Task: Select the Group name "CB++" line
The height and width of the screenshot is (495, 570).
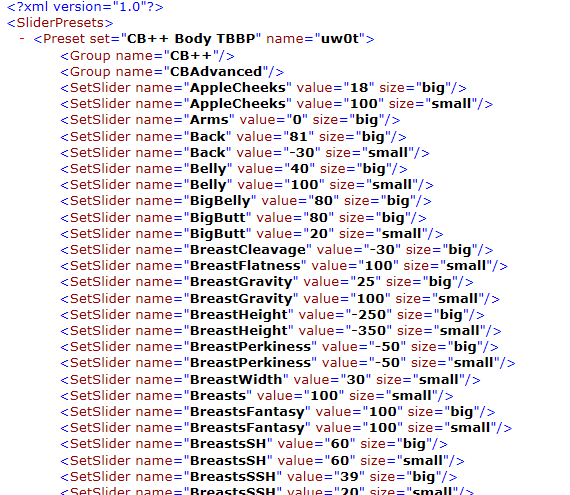Action: (147, 56)
